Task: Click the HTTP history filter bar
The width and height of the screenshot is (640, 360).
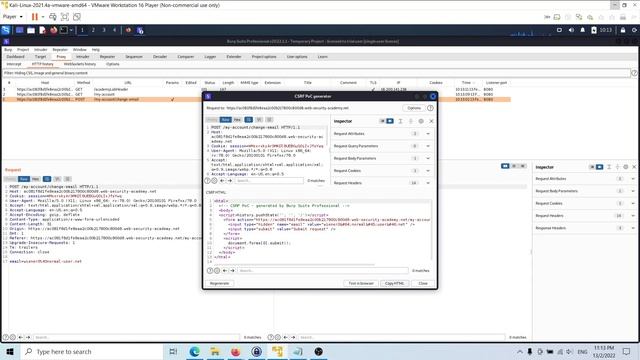Action: click(316, 73)
